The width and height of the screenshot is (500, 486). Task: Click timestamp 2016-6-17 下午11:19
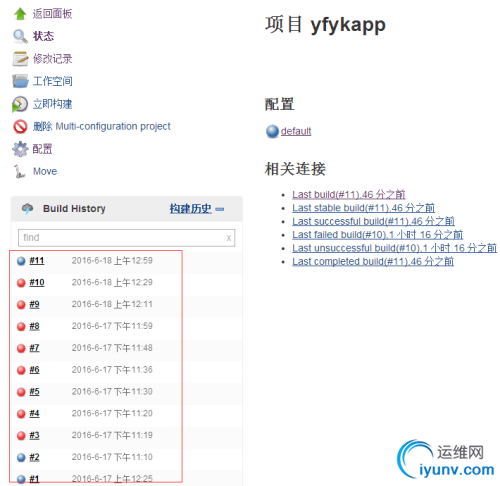[112, 435]
